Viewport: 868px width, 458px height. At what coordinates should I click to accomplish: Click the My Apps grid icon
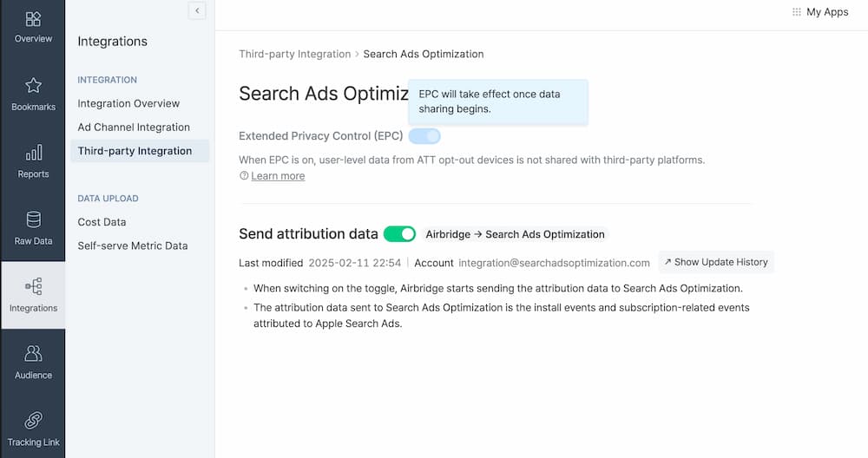pyautogui.click(x=797, y=12)
